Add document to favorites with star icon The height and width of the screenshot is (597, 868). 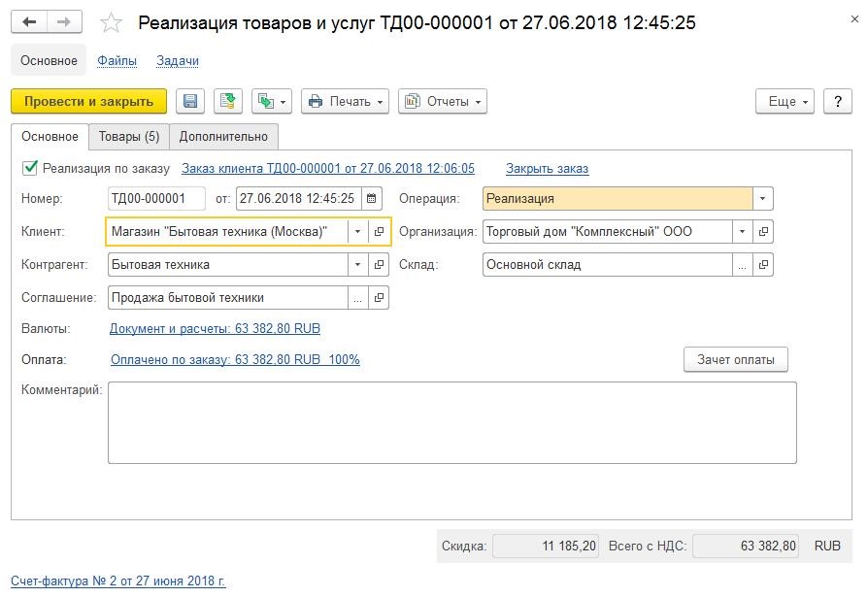111,22
